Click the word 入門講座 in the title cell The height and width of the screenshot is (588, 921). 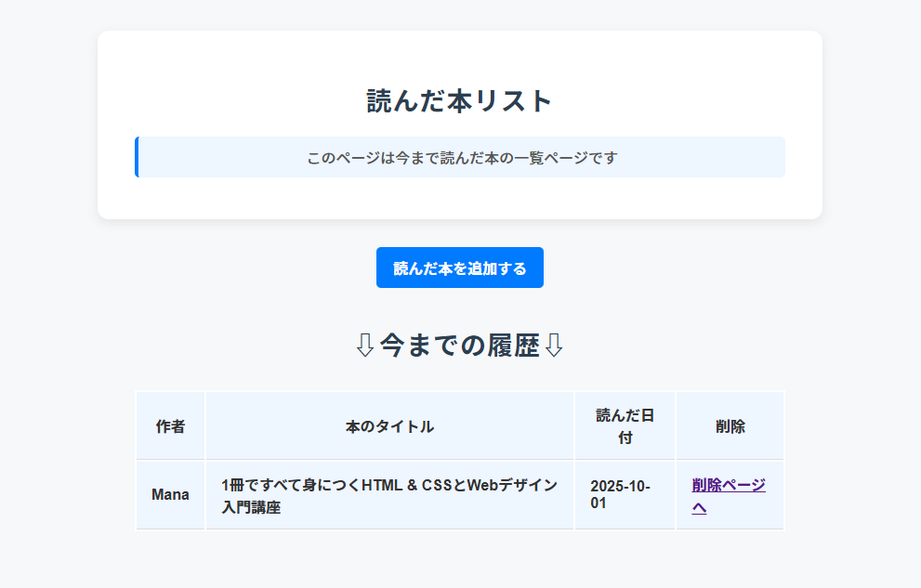(251, 508)
